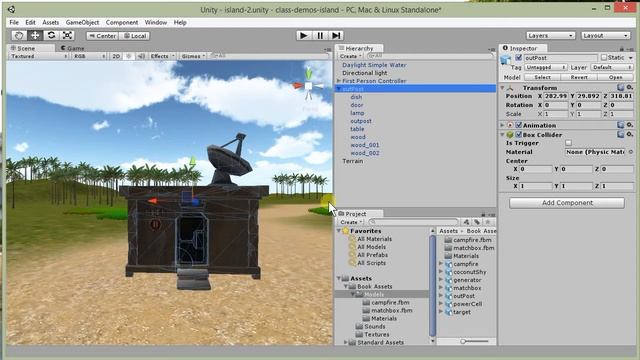Open the Component menu

(x=122, y=22)
